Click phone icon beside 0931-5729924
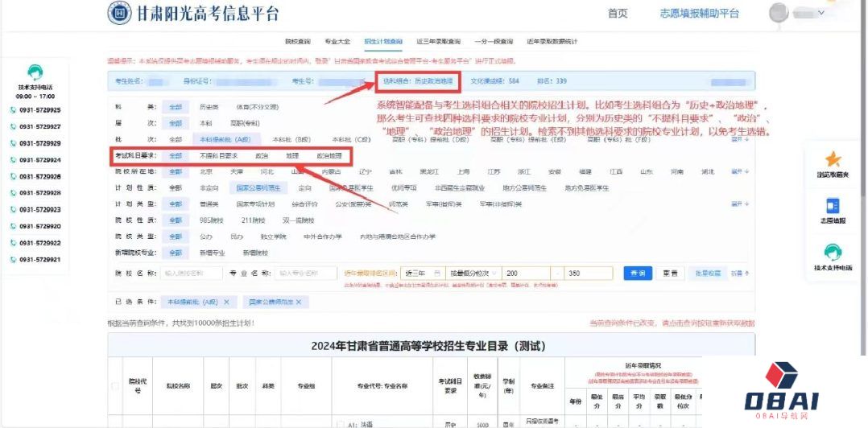This screenshot has width=868, height=428. pos(13,160)
